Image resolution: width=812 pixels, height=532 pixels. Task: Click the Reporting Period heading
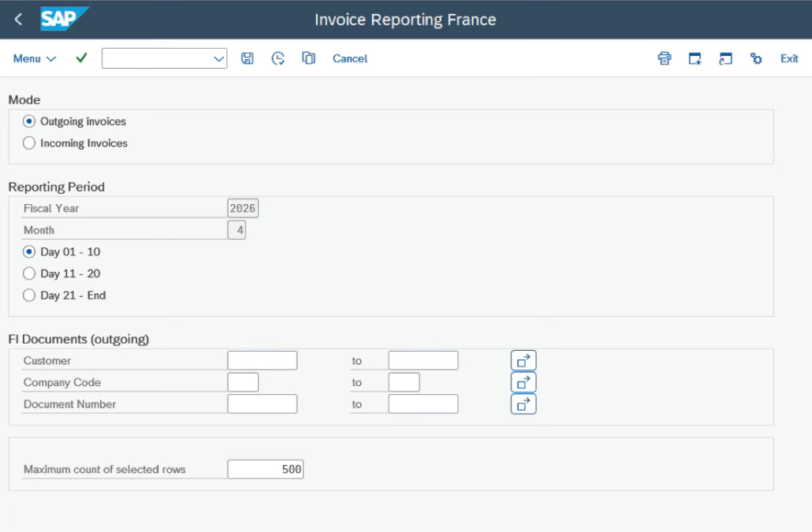coord(57,187)
